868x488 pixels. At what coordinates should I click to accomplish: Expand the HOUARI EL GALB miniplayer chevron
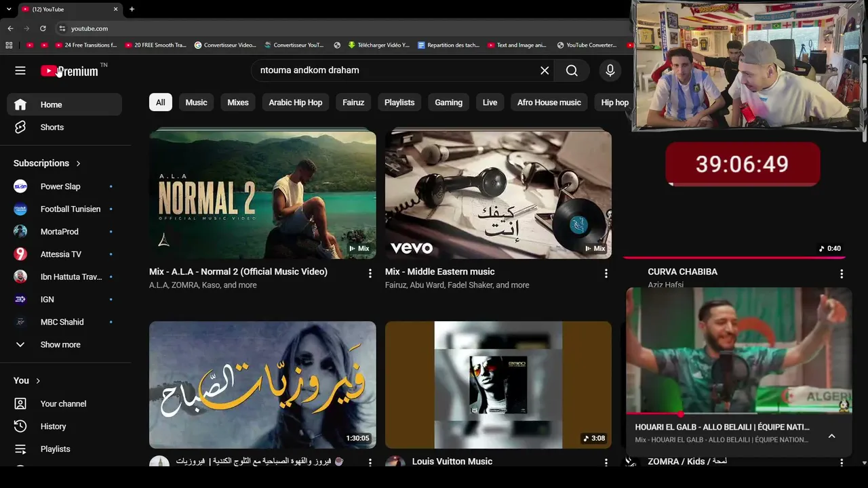831,436
